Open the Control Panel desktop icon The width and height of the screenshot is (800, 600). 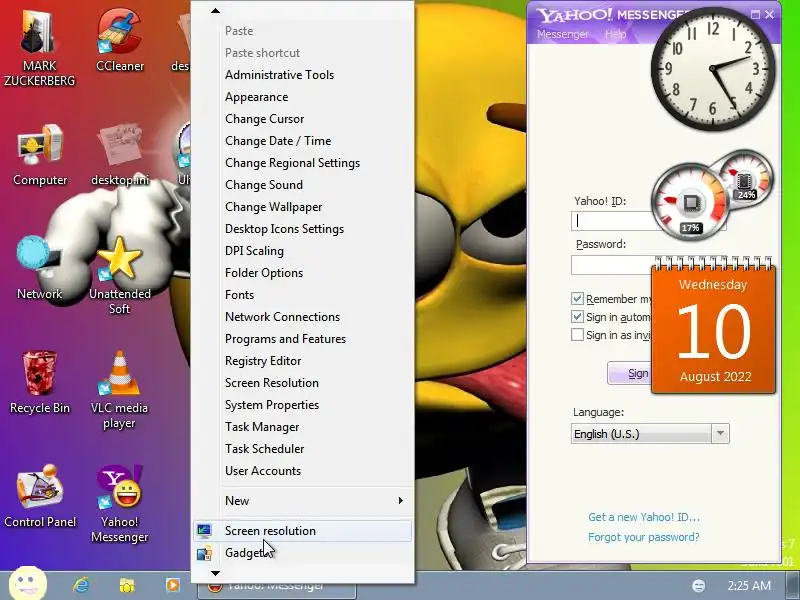40,496
